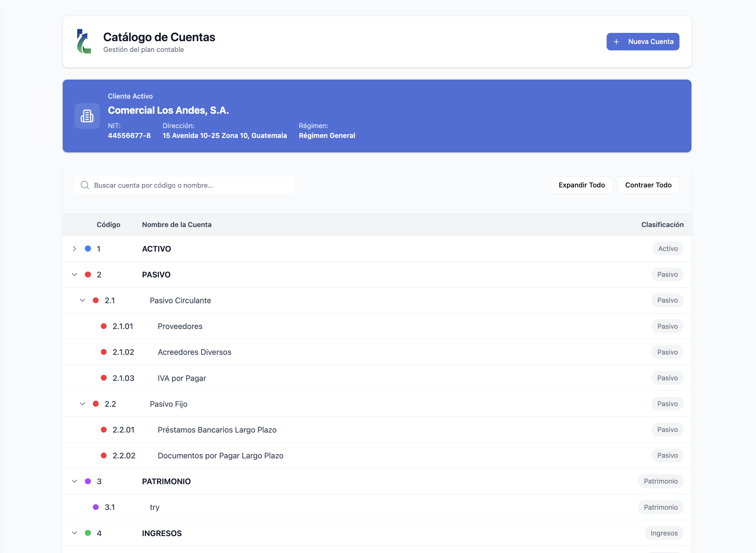Click the app logo beside Catálogo de Cuentas
The image size is (756, 553).
[84, 41]
